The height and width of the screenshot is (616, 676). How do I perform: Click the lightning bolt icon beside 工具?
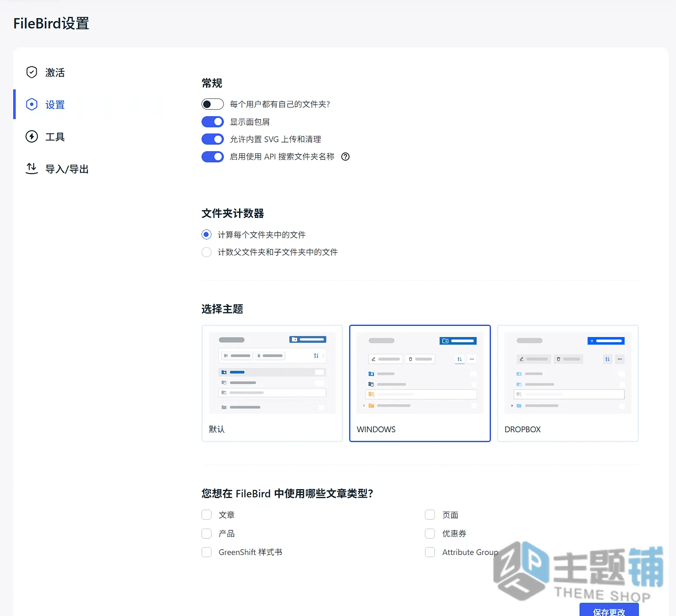(x=32, y=136)
